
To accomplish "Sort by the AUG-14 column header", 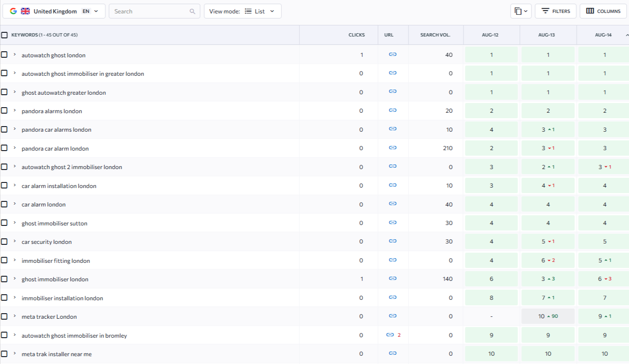I will 603,35.
